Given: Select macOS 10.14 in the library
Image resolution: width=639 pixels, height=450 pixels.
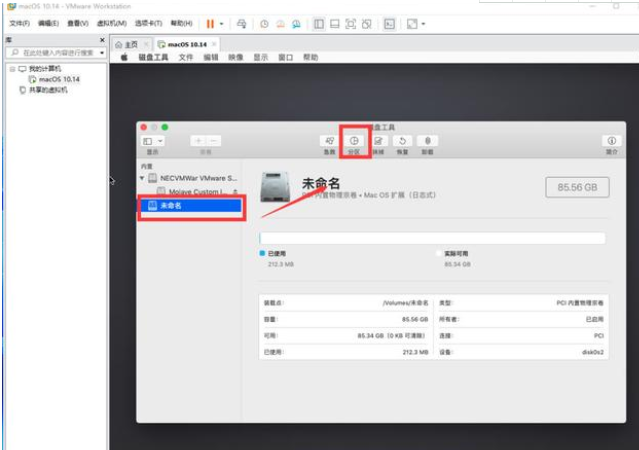Looking at the screenshot, I should coord(58,79).
